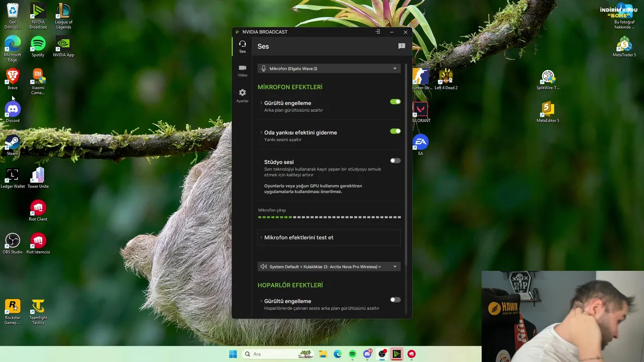
Task: Open the EA app desktop shortcut
Action: (x=421, y=145)
